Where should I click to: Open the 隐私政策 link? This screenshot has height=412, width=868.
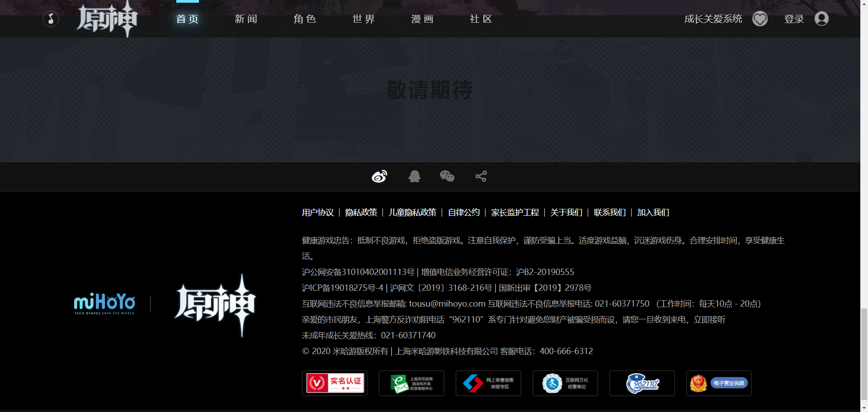pos(361,213)
